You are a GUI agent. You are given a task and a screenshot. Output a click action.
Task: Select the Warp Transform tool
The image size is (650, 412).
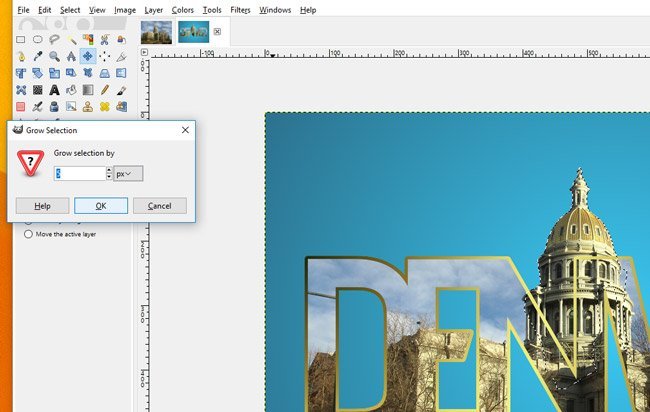tap(38, 90)
